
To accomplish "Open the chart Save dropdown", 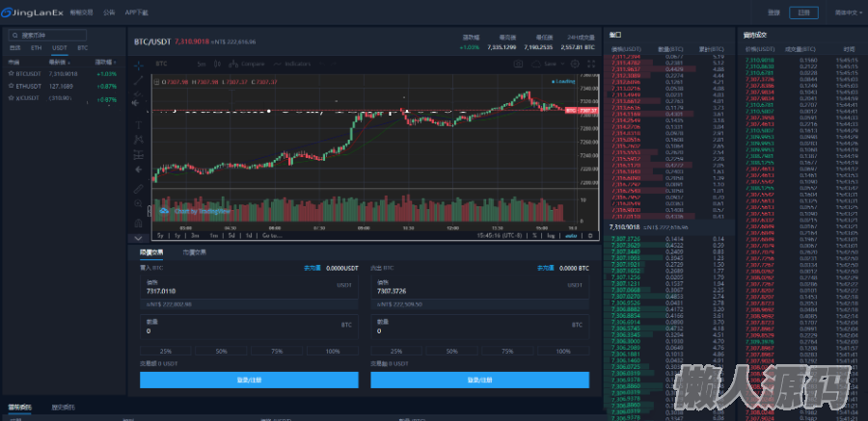I will pyautogui.click(x=548, y=64).
